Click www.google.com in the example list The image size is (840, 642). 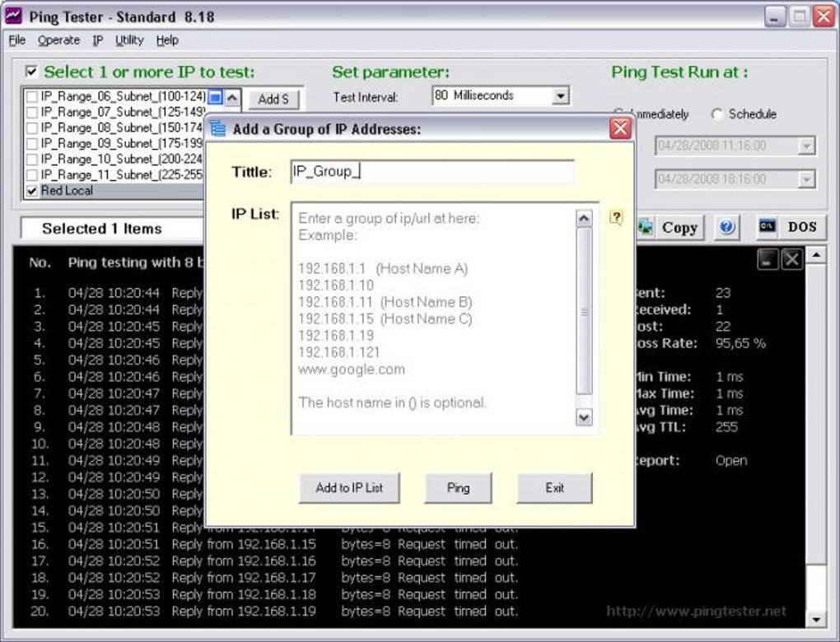coord(352,370)
